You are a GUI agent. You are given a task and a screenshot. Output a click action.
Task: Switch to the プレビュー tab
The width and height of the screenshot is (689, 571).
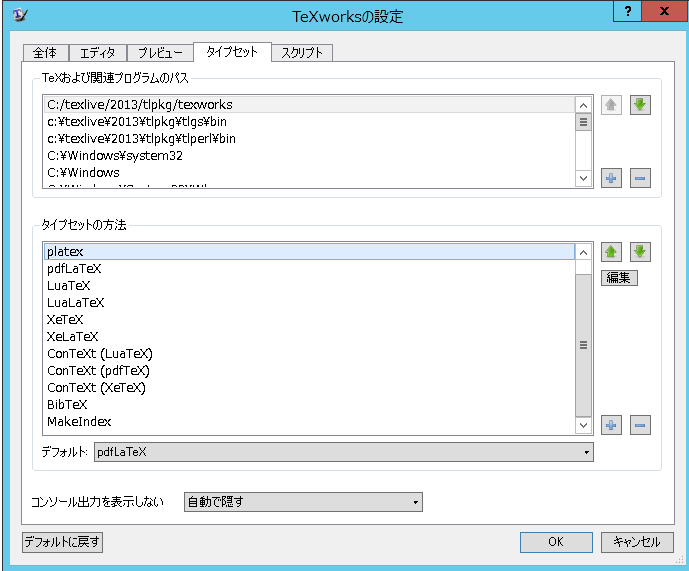(160, 53)
